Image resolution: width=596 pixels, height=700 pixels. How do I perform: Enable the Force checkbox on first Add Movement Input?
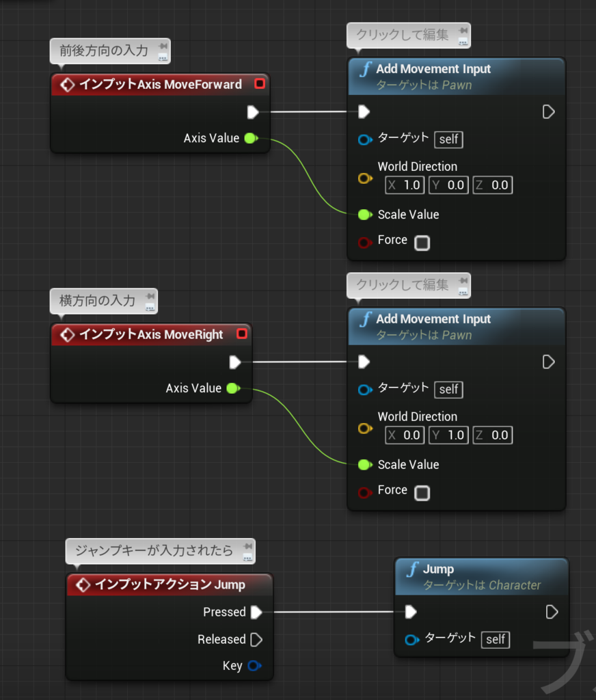[422, 243]
